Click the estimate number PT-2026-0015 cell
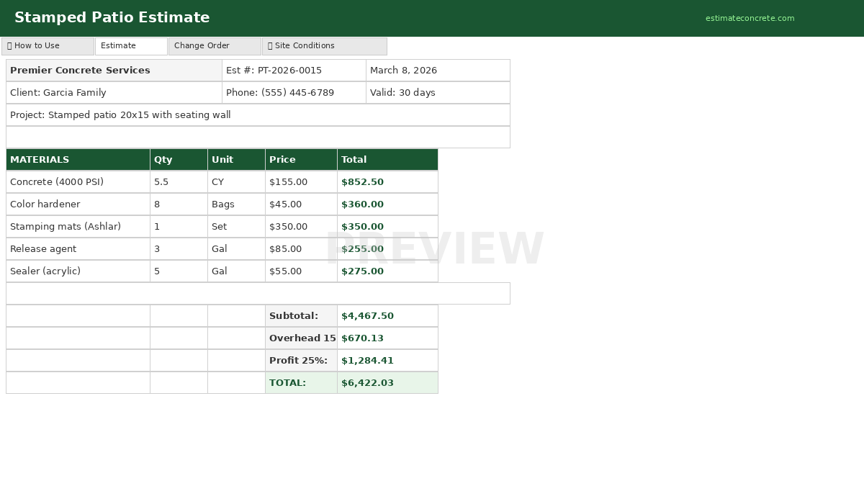This screenshot has height=504, width=864. [293, 71]
